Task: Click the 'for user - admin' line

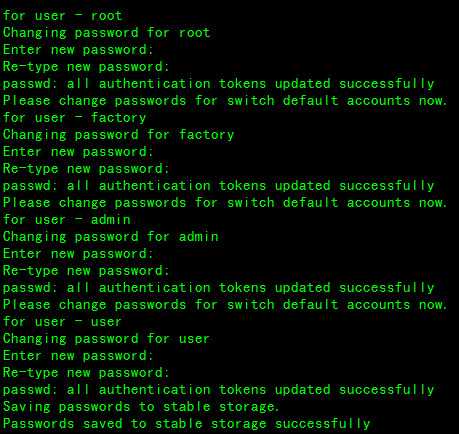Action: pos(67,220)
